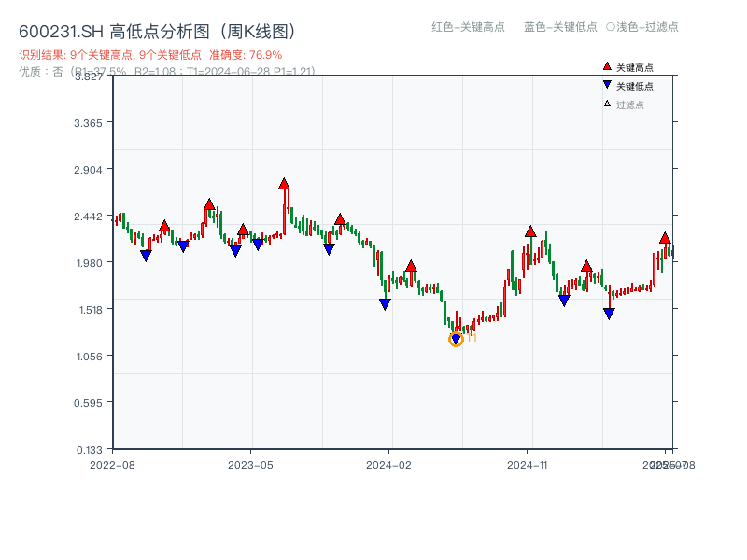Toggle the 红色-关键高点 header legend
The height and width of the screenshot is (560, 747).
point(468,27)
